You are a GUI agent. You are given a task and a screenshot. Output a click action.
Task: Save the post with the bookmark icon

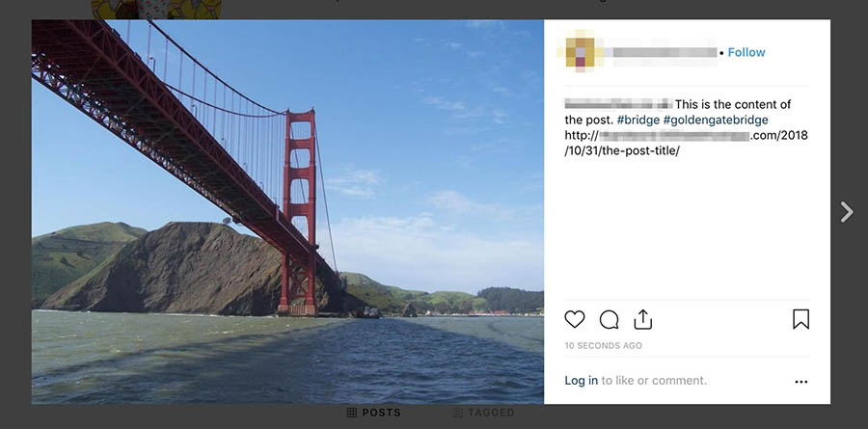click(x=800, y=319)
